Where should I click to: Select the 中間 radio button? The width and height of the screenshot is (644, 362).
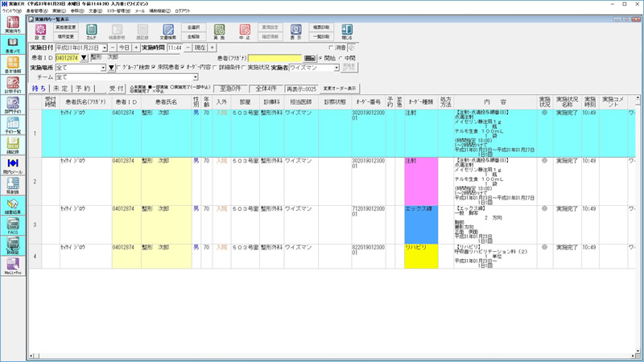341,58
